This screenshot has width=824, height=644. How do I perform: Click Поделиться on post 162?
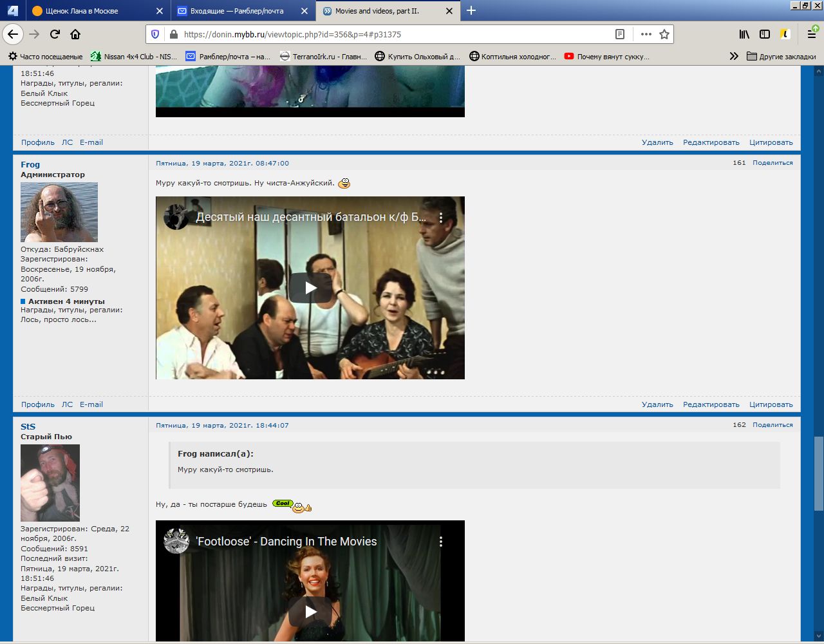772,425
